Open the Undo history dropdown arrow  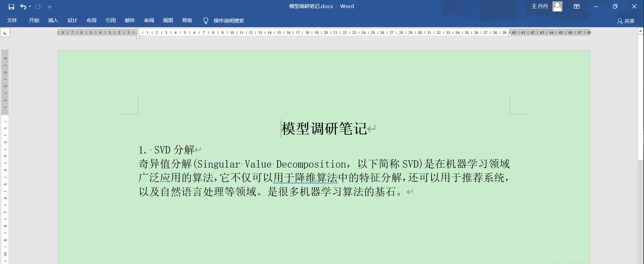pos(30,7)
